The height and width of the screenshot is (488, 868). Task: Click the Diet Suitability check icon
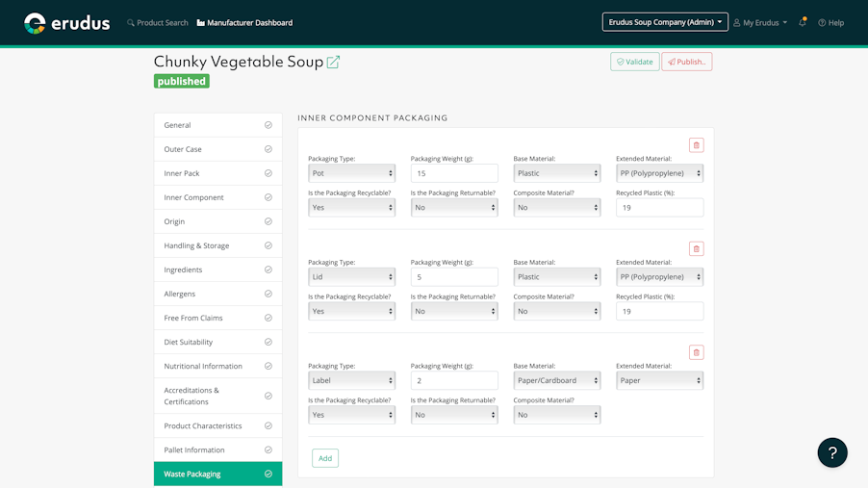[268, 342]
